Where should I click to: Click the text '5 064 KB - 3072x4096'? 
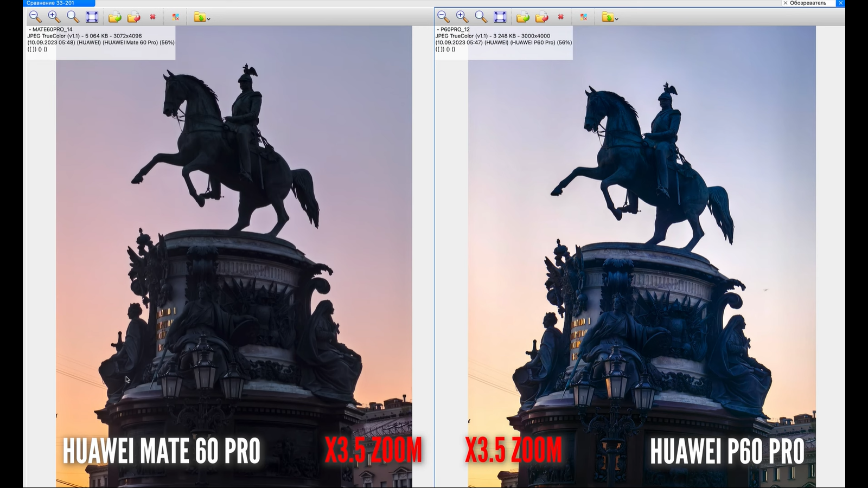[x=113, y=36]
